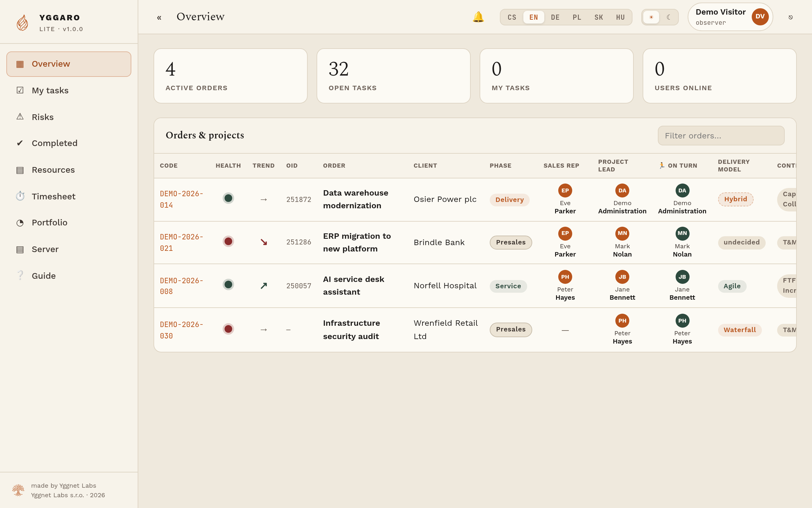Click the Yggaro flame logo
Viewport: 812px width, 508px height.
[23, 23]
